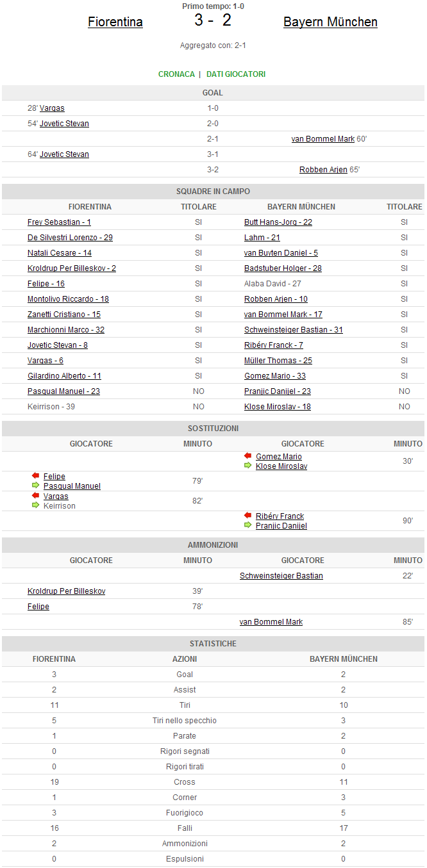
Task: Click Jovetic Stevan 54' goal entry
Action: (x=64, y=124)
